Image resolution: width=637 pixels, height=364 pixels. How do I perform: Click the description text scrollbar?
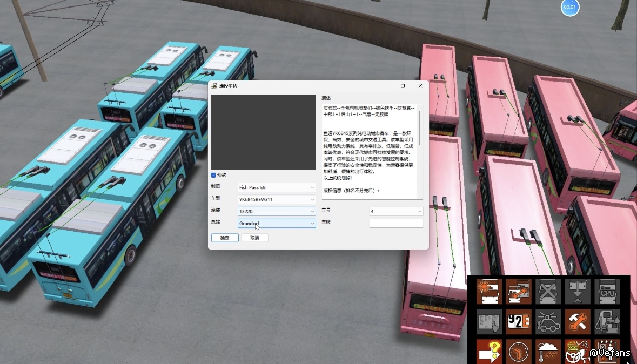coord(420,124)
